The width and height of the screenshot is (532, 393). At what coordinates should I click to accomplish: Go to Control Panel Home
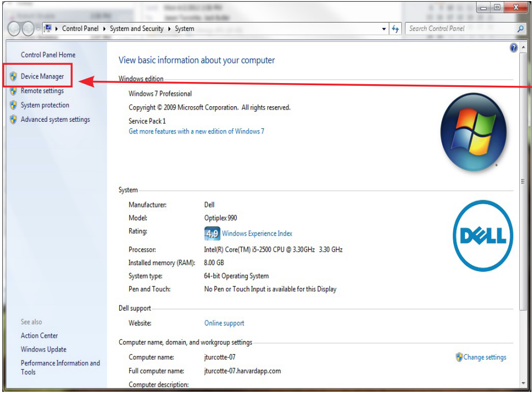[48, 55]
